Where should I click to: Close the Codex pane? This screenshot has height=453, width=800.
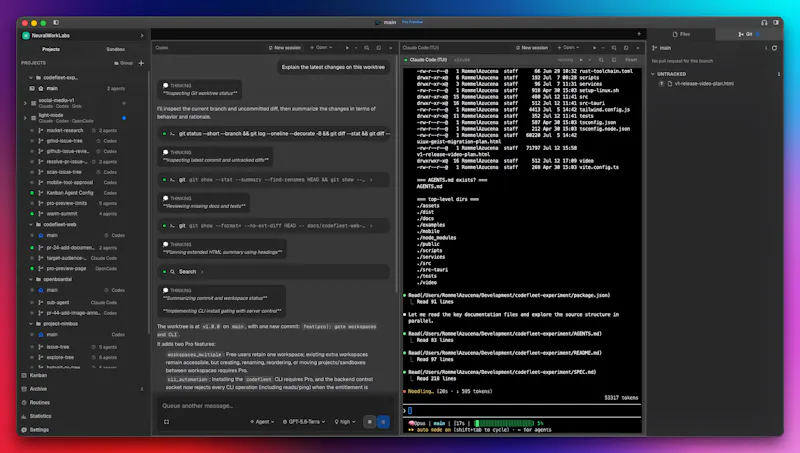pos(391,48)
